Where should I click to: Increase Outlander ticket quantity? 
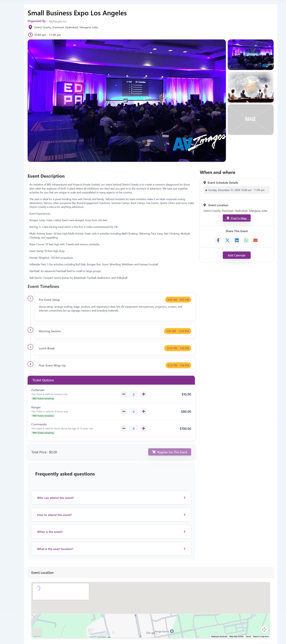[143, 394]
